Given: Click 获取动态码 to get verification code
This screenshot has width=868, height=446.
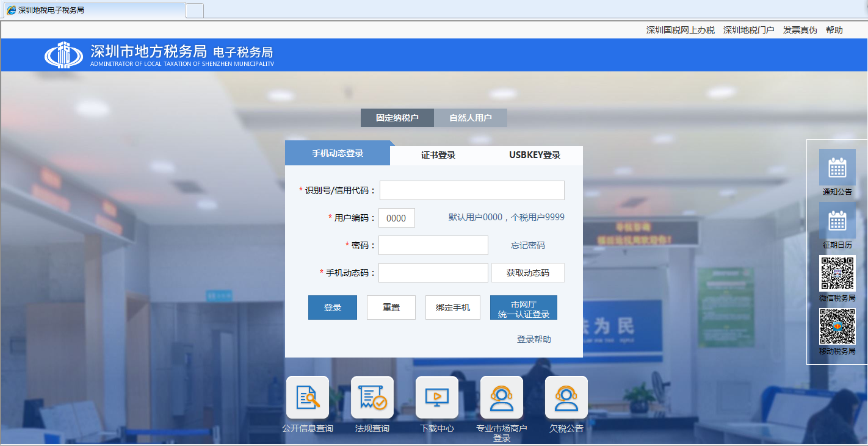Looking at the screenshot, I should click(527, 272).
